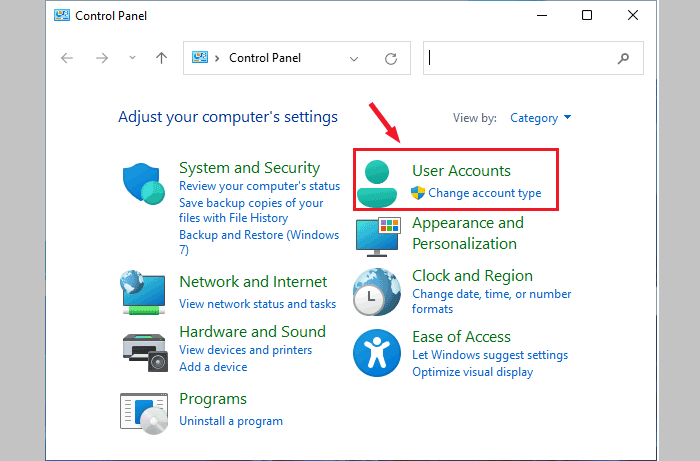This screenshot has width=700, height=461.
Task: Open the Ease of Access icon
Action: [377, 353]
